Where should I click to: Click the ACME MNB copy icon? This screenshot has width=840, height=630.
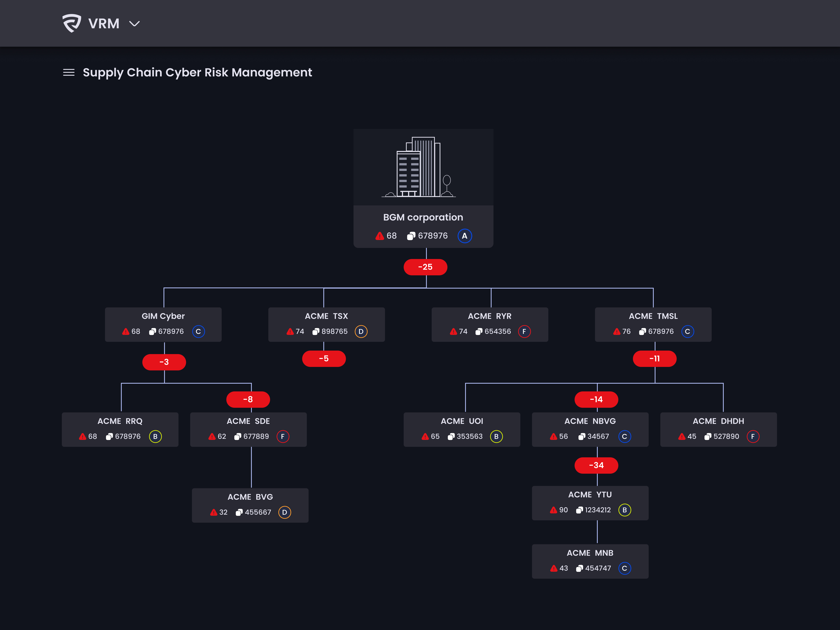580,568
